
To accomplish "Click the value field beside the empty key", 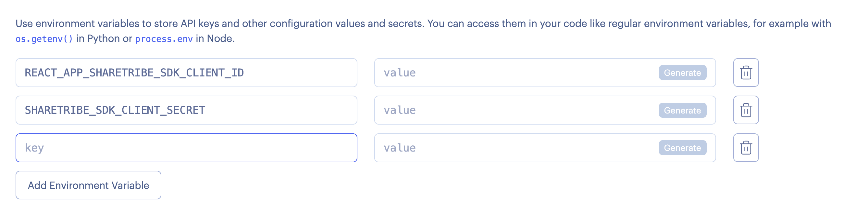I will 515,148.
